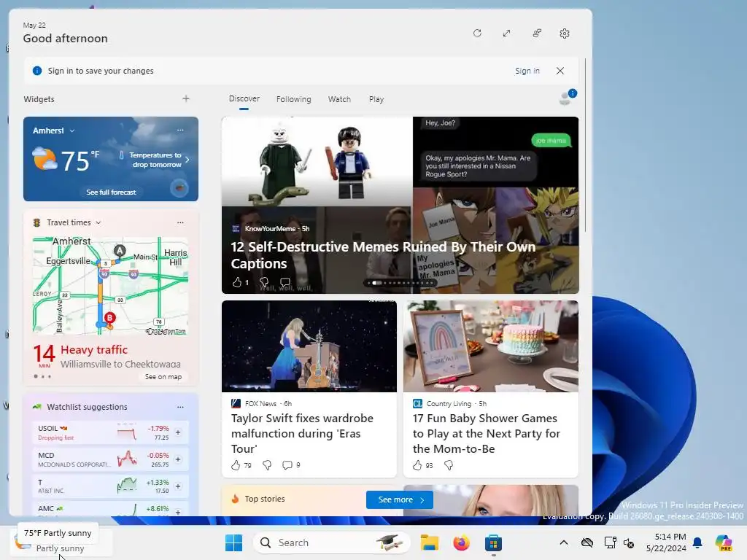Switch to the Following tab
This screenshot has height=560, width=747.
(x=293, y=99)
